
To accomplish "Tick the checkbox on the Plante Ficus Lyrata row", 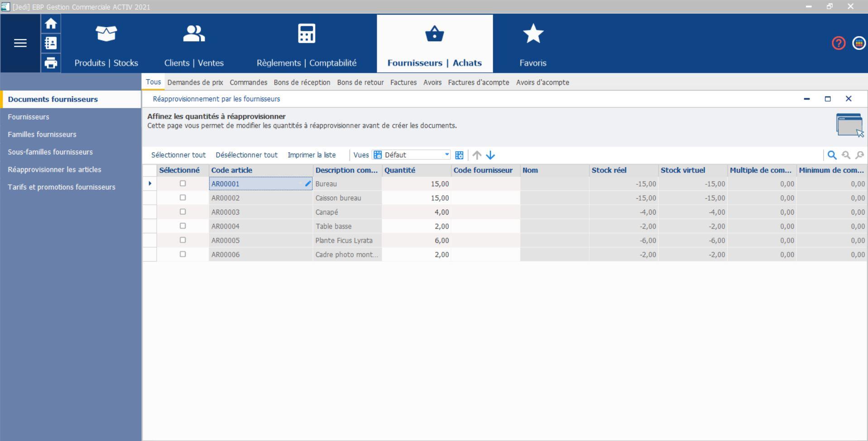I will click(183, 240).
